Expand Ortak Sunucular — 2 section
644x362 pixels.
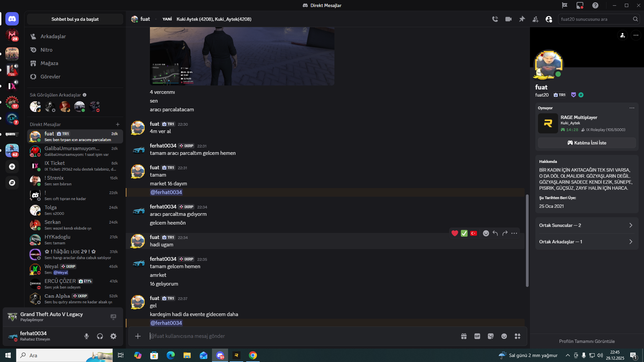[x=587, y=225]
